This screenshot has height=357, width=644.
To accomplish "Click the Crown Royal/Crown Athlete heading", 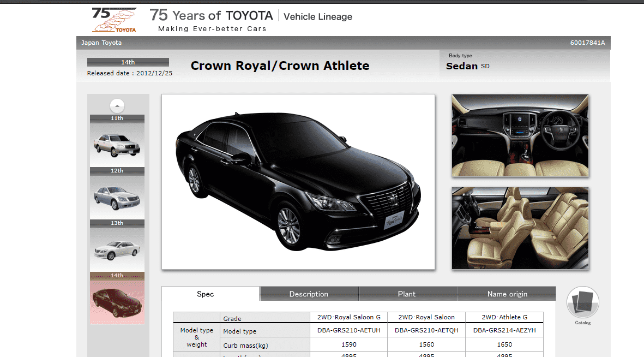I will click(x=280, y=66).
